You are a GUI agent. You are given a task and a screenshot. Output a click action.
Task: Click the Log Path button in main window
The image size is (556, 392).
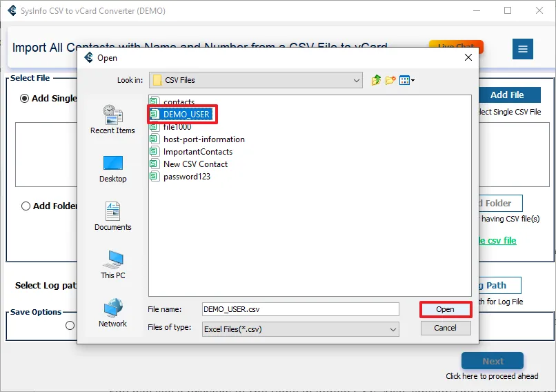tap(500, 286)
